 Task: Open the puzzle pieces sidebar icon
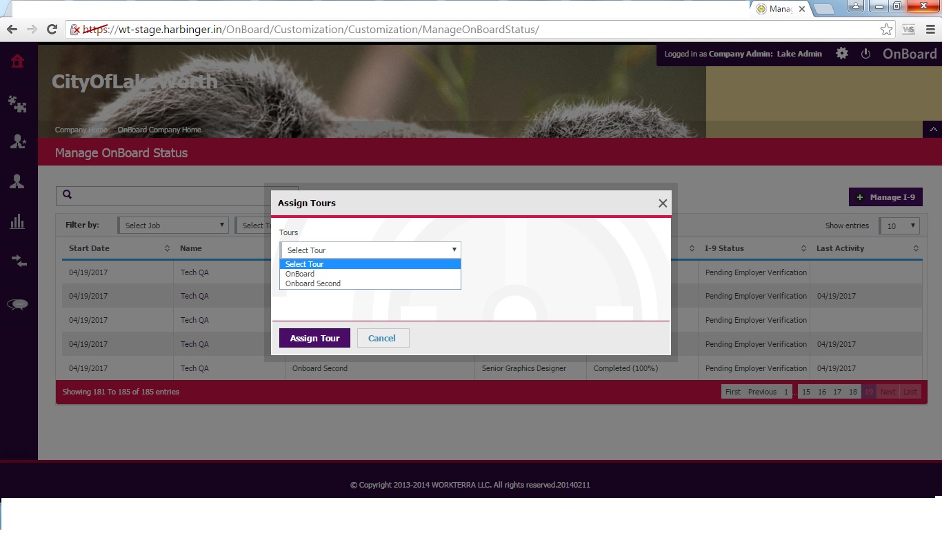17,104
